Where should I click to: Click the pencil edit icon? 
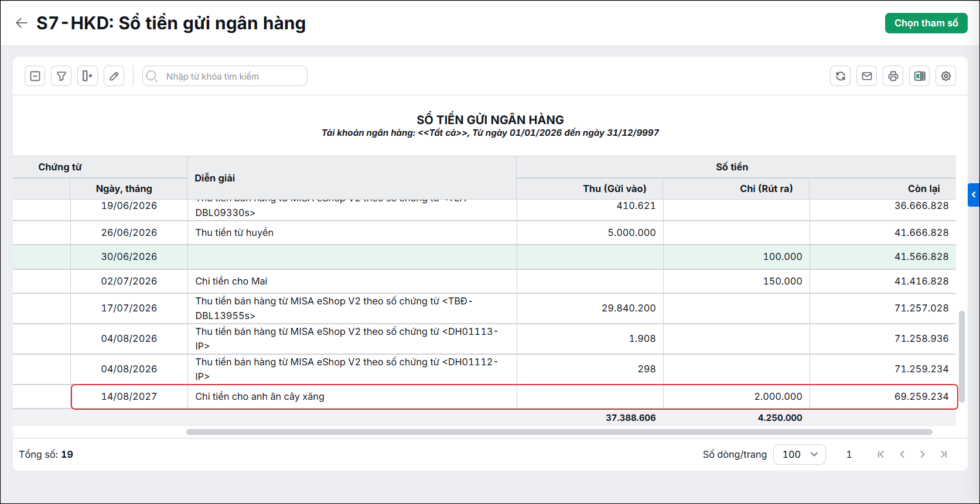pyautogui.click(x=114, y=76)
